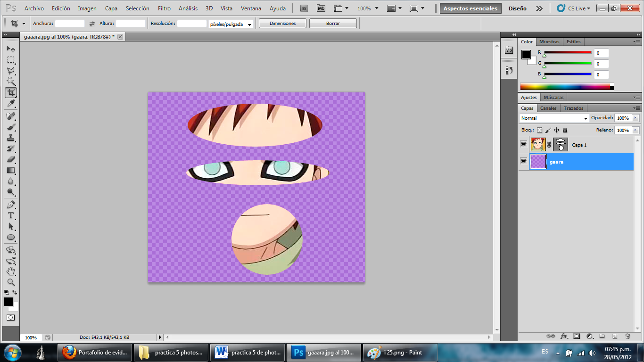Create a new layer group folder
This screenshot has width=644, height=362.
(602, 336)
